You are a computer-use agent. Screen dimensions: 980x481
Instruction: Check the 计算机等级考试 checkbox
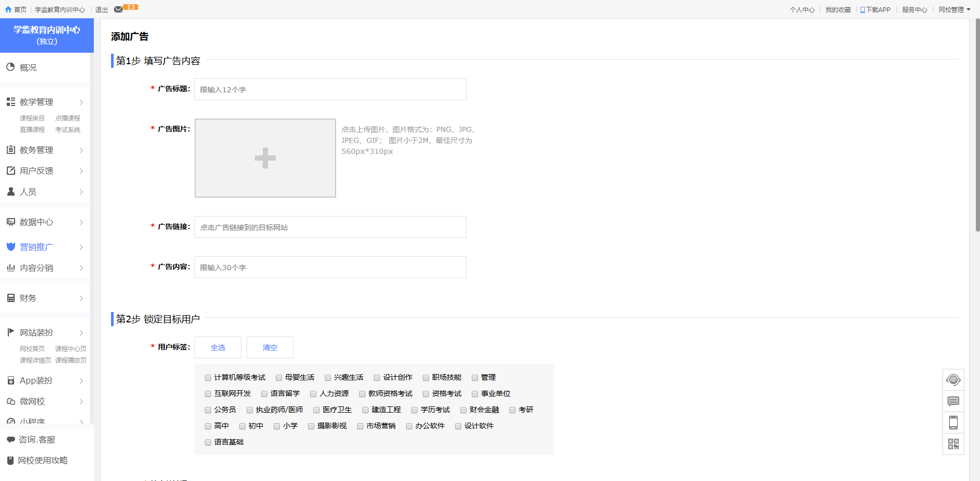coord(208,378)
